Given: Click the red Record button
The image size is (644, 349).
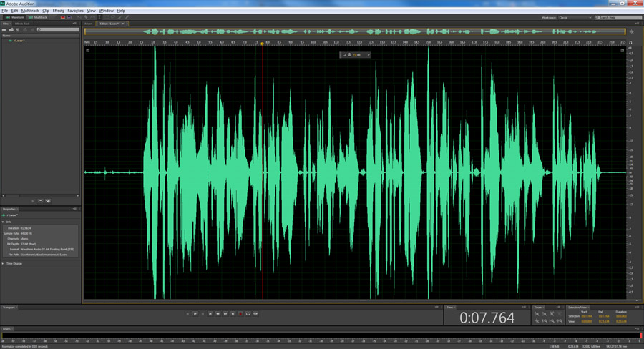Looking at the screenshot, I should pos(240,313).
